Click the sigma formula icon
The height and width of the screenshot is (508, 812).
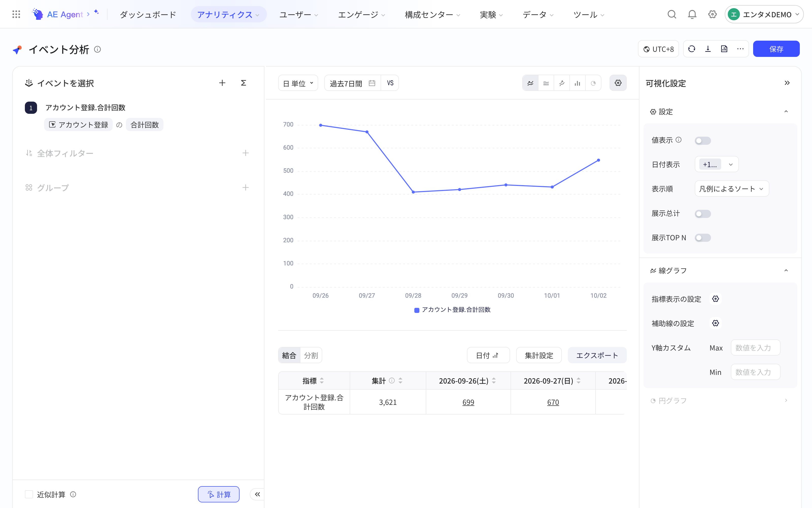pos(244,83)
